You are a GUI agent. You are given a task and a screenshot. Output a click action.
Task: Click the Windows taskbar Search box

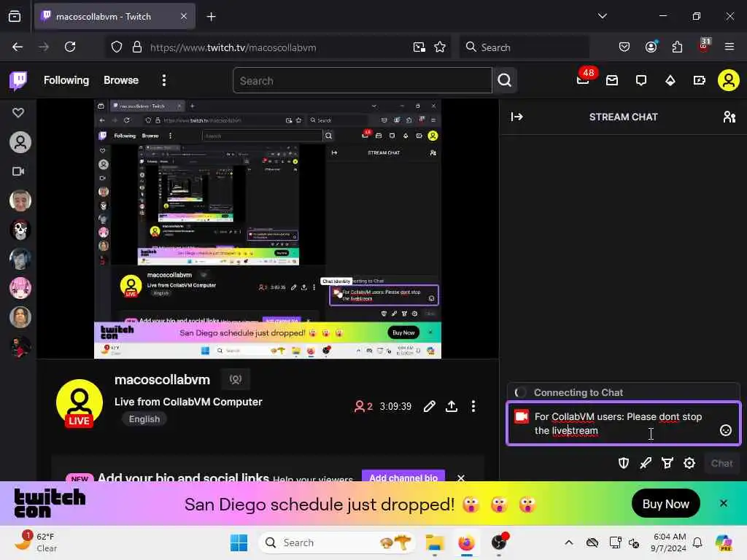336,542
